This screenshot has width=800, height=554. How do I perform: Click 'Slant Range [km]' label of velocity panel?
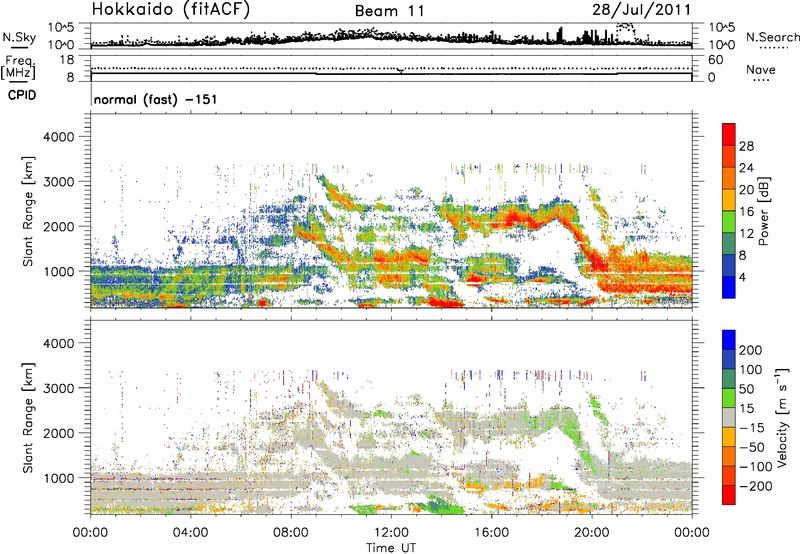(x=28, y=418)
